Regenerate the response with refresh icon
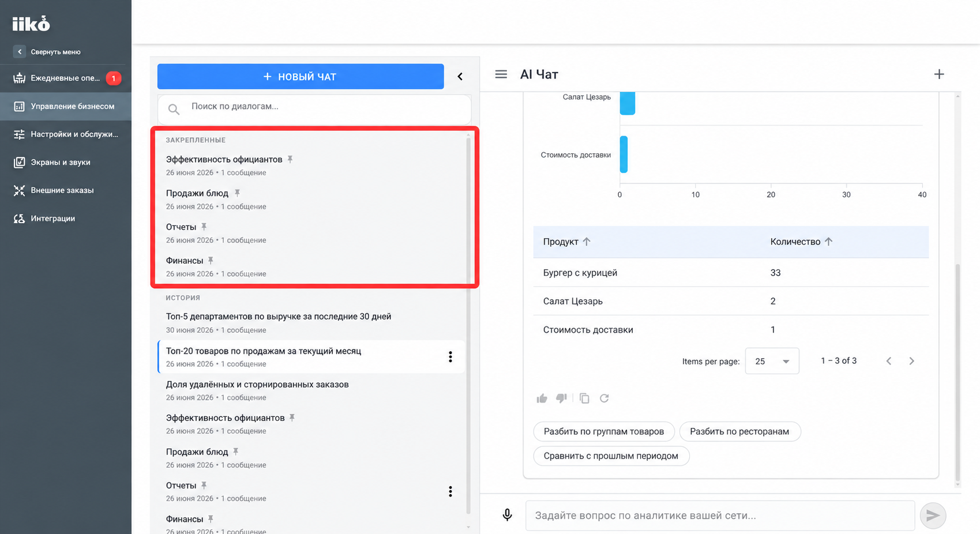The image size is (980, 534). click(x=604, y=398)
